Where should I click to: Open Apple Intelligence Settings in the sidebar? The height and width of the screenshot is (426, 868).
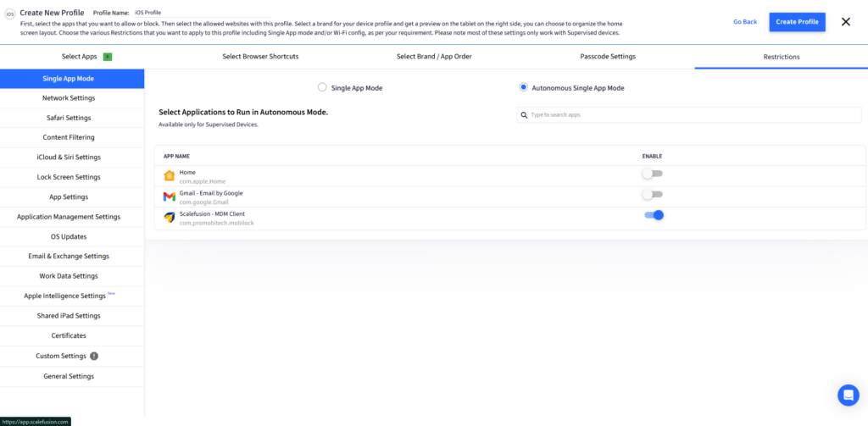(64, 296)
